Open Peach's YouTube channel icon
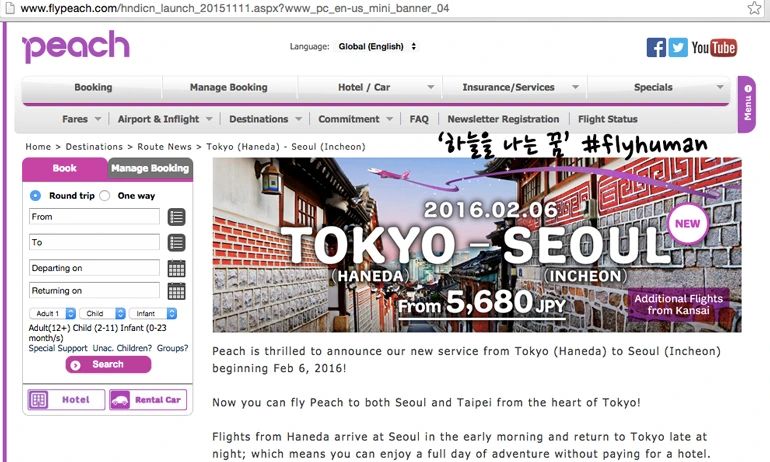 point(714,48)
